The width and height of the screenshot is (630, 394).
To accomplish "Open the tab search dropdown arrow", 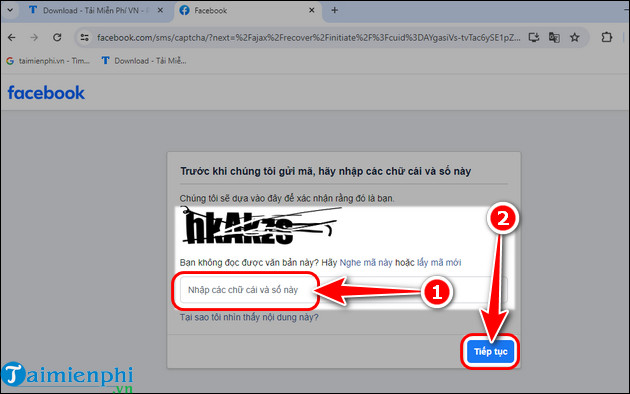I will [x=10, y=10].
